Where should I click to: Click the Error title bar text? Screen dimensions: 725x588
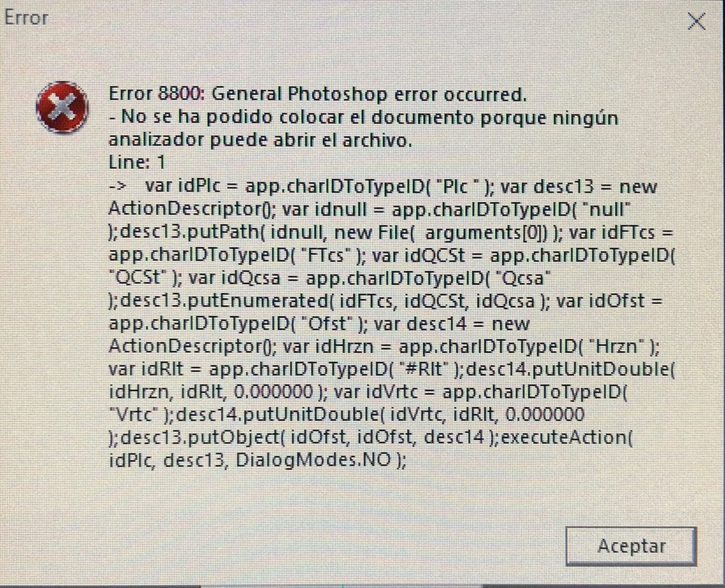[x=26, y=18]
